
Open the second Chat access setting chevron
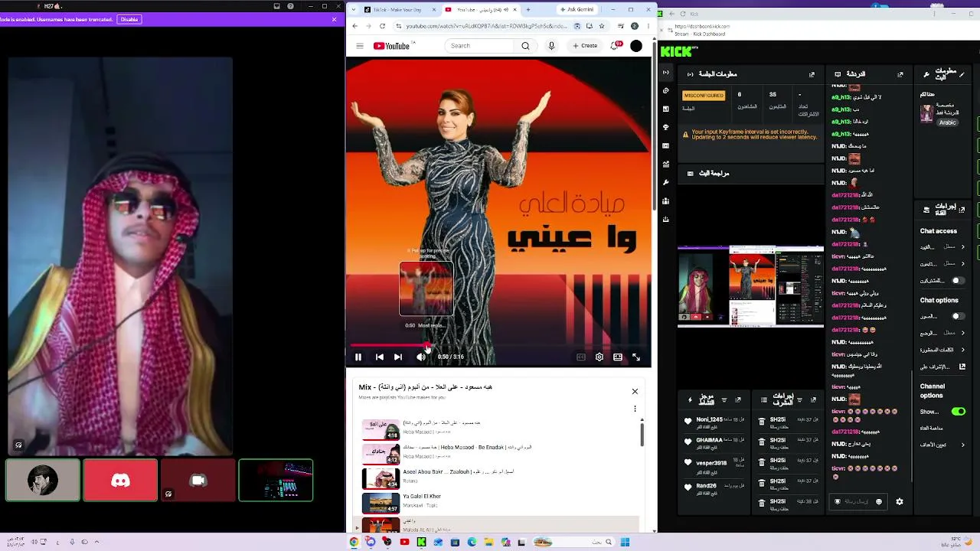pos(962,264)
